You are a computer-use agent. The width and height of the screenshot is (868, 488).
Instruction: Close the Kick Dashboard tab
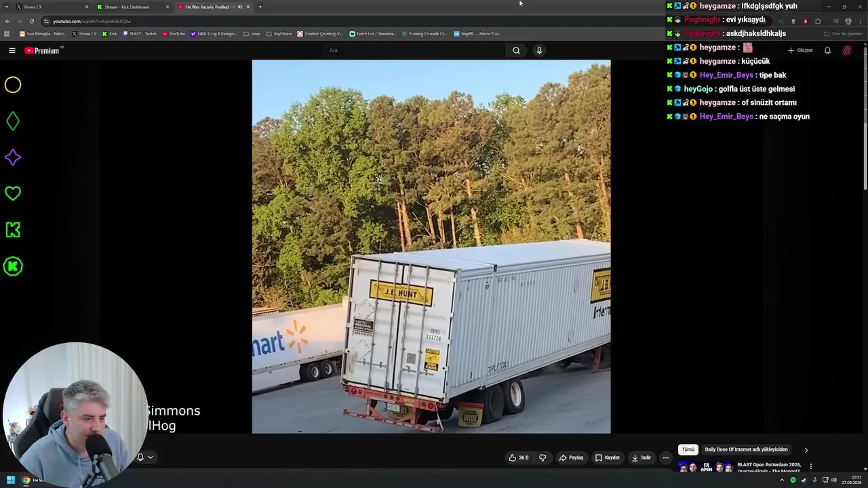[x=167, y=7]
